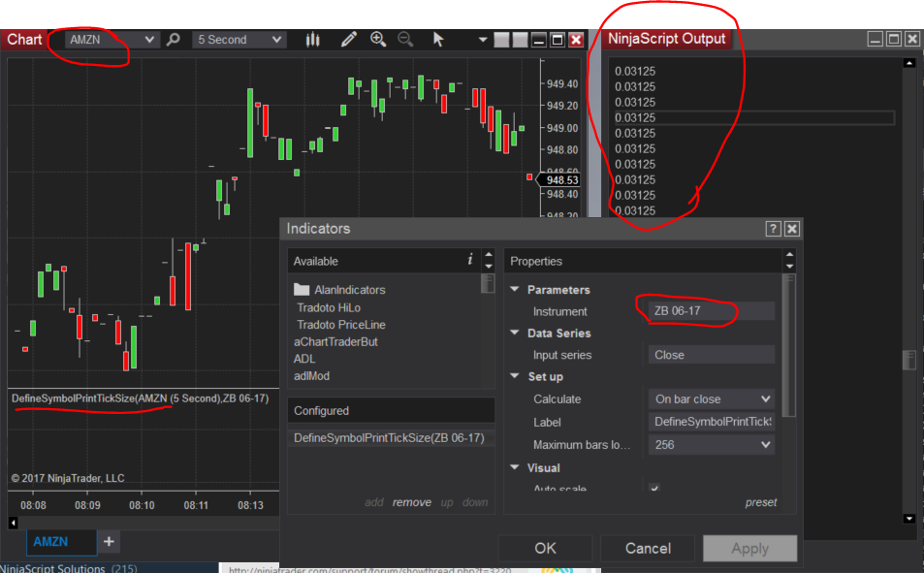Click the OK button
The height and width of the screenshot is (573, 924).
tap(545, 548)
